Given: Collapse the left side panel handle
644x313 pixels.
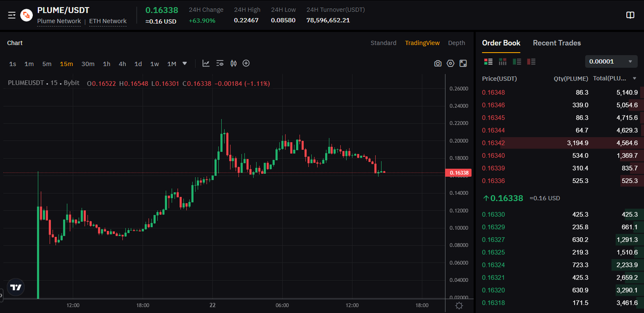Looking at the screenshot, I should (x=2, y=294).
